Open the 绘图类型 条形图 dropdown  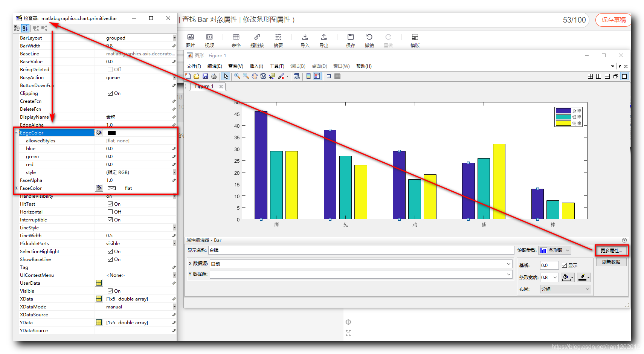(x=555, y=250)
